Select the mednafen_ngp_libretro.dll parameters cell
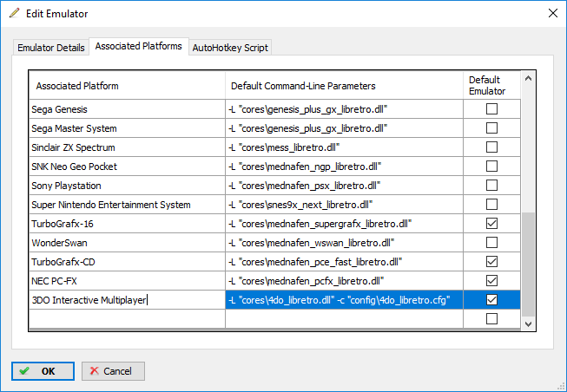The image size is (567, 392). coord(344,167)
